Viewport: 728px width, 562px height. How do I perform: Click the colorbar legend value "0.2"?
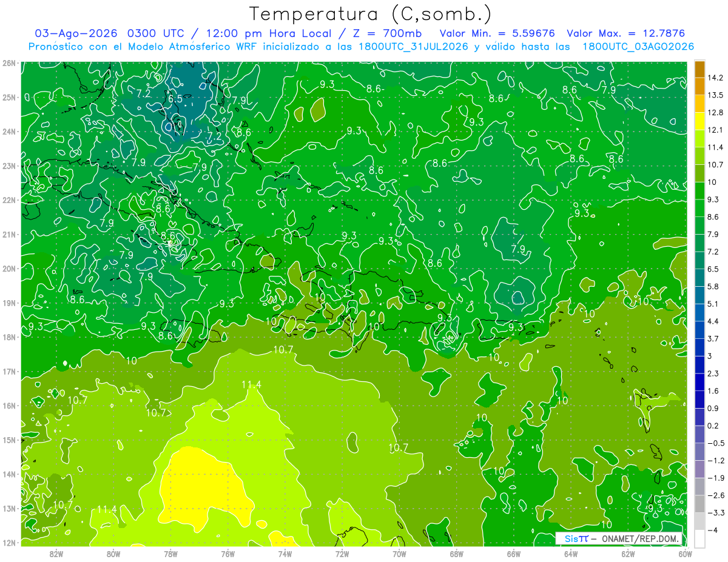pos(713,425)
